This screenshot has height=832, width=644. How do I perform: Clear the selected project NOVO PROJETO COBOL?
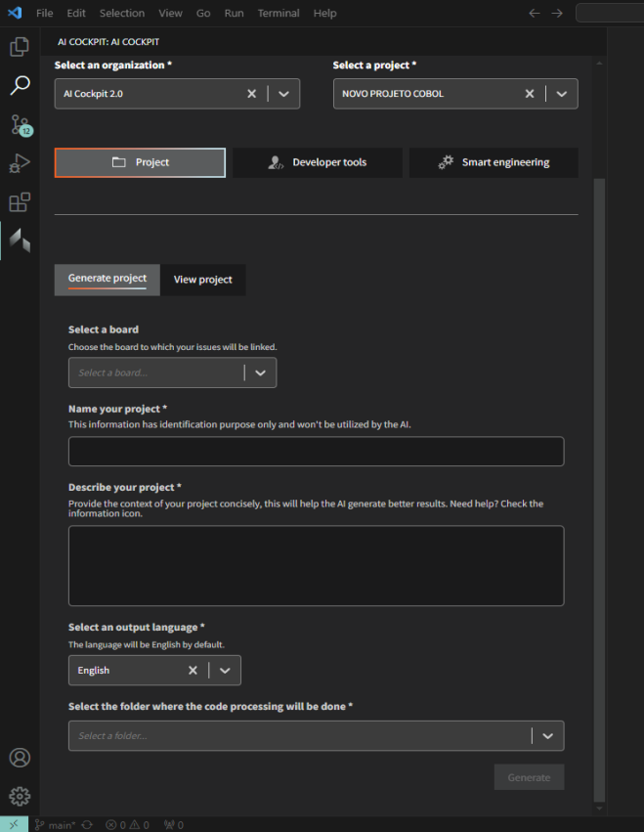click(x=530, y=94)
